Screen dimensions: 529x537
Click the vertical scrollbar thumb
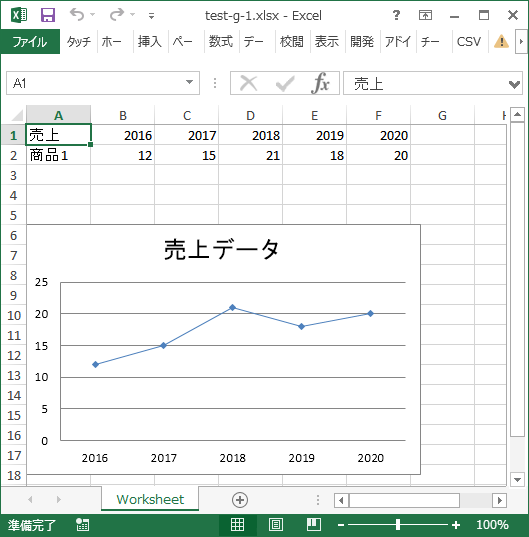(517, 279)
